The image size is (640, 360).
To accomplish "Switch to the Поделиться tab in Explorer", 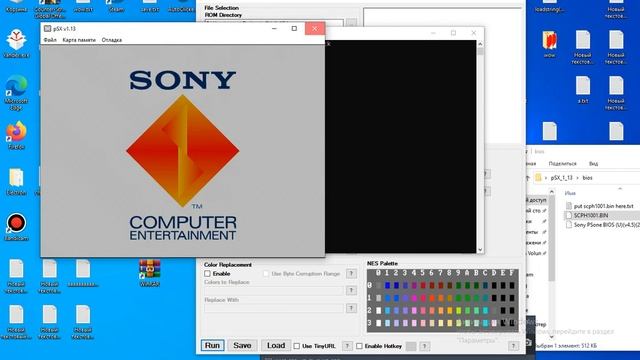I will pyautogui.click(x=562, y=163).
